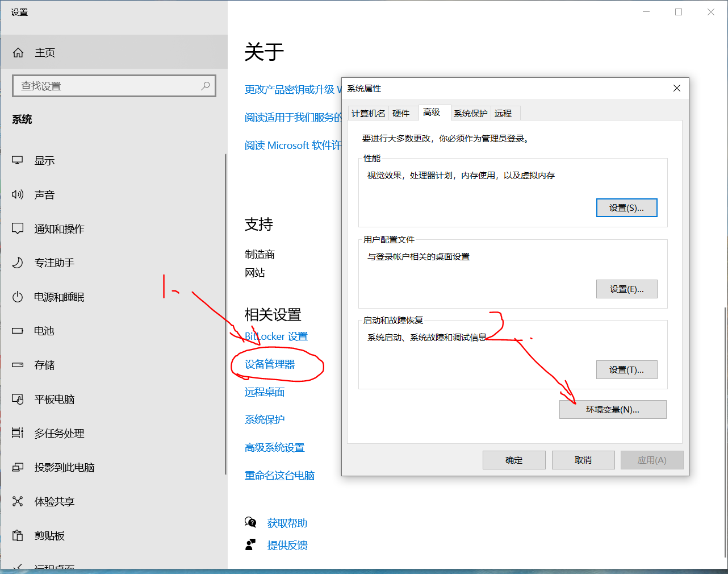This screenshot has height=574, width=728.
Task: Click Environment Variables(N) button
Action: [x=613, y=410]
